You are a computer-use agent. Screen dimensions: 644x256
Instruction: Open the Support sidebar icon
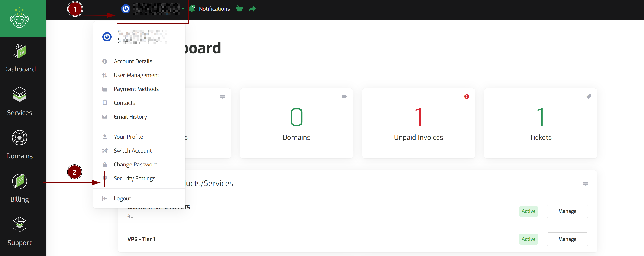[19, 224]
